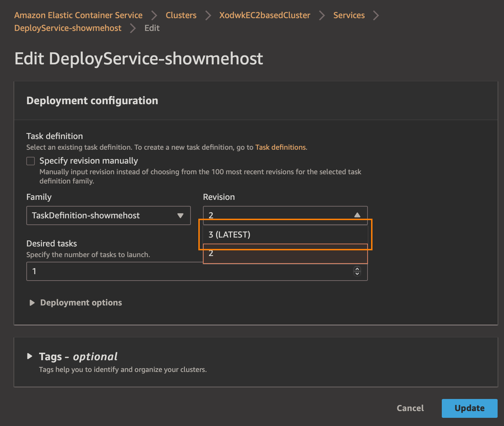Viewport: 504px width, 426px height.
Task: Follow the Task definitions link
Action: (280, 147)
